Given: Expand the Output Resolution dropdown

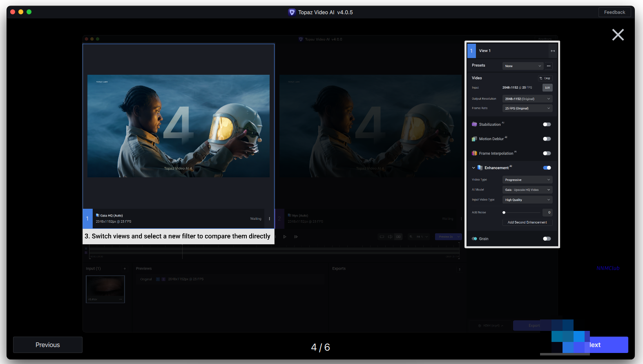Looking at the screenshot, I should tap(527, 99).
